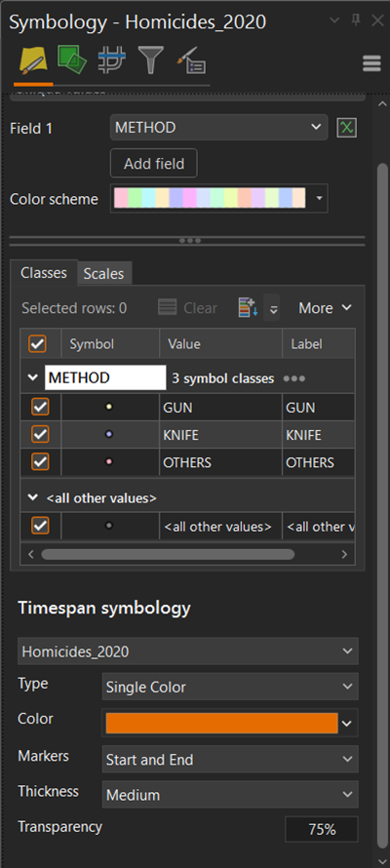390x868 pixels.
Task: Switch to the Scales tab
Action: pos(104,273)
